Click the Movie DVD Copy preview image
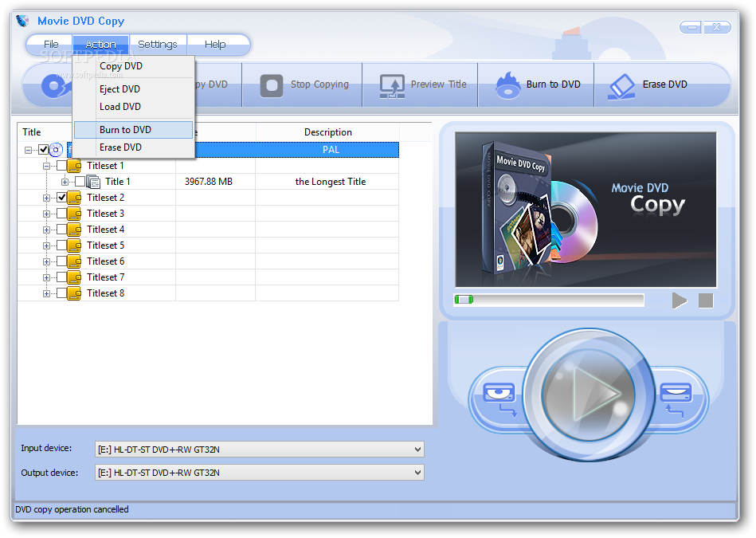This screenshot has height=538, width=756. coord(586,210)
